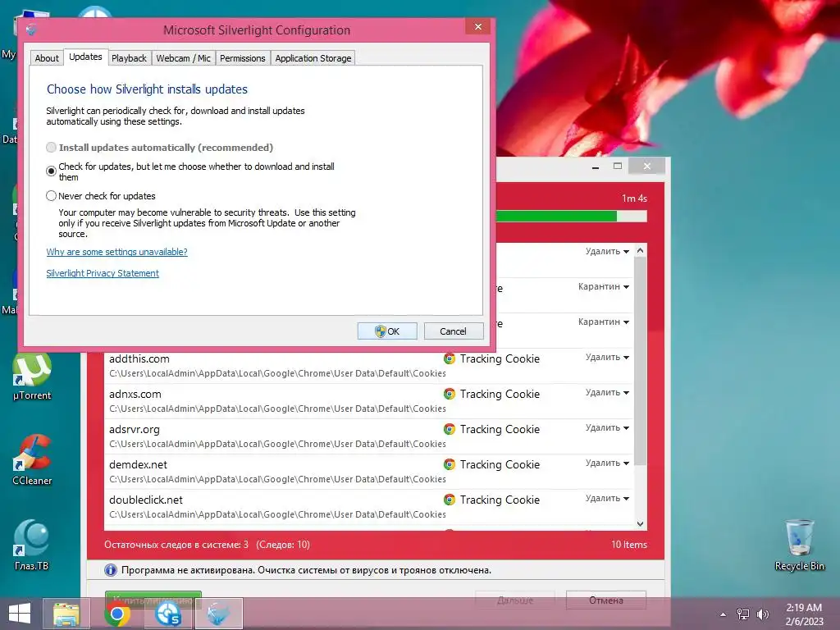The width and height of the screenshot is (840, 630).
Task: Open the volume control tray icon
Action: tap(762, 614)
